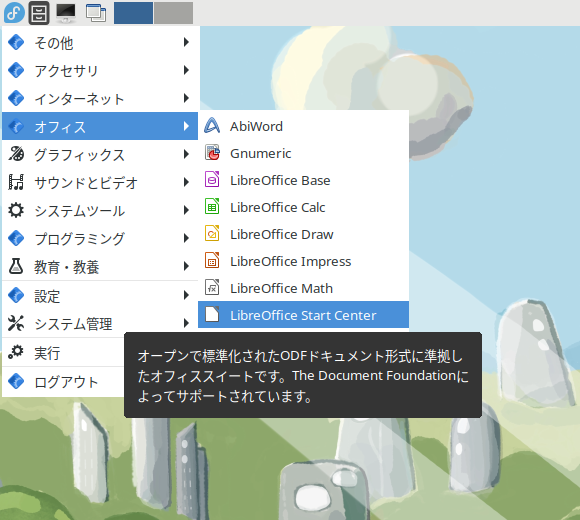580x520 pixels.
Task: Click the LibreOffice Impress icon
Action: (212, 261)
